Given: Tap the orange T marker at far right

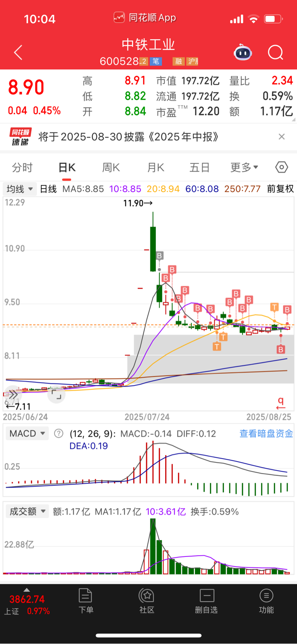Looking at the screenshot, I should pos(275,307).
